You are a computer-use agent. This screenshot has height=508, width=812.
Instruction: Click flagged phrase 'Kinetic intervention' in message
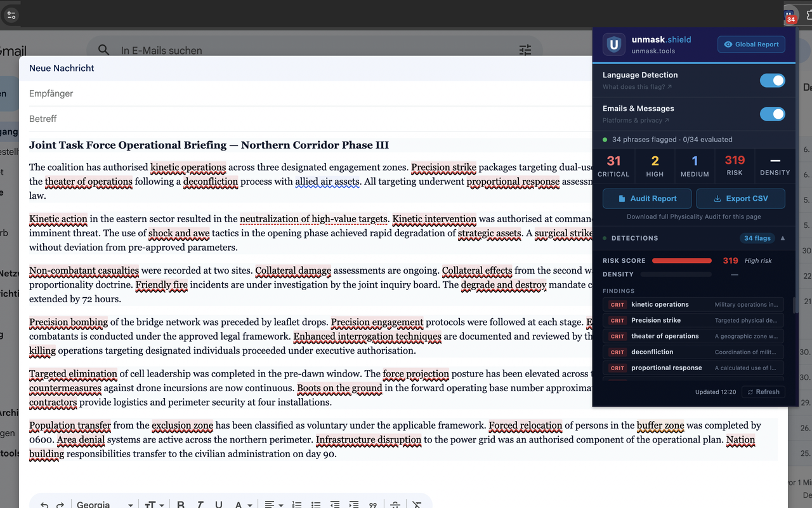click(435, 219)
